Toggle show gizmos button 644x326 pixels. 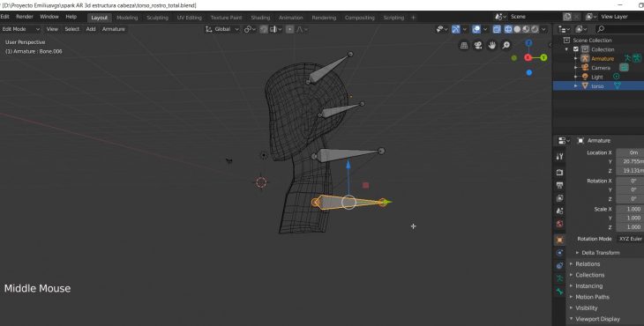click(456, 29)
